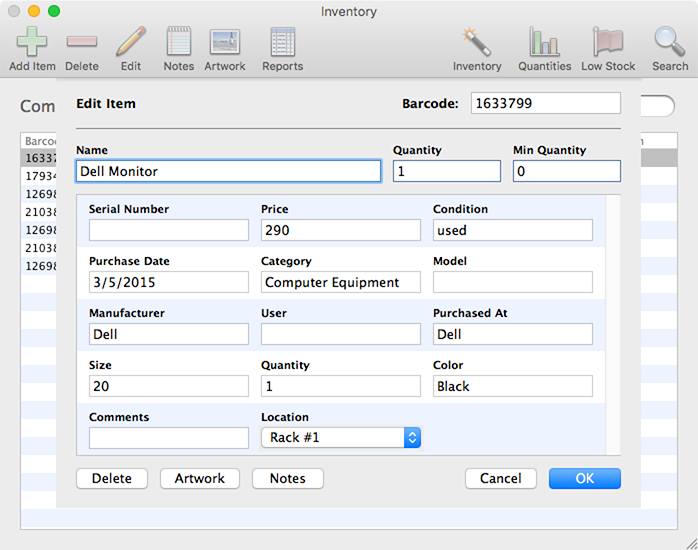The width and height of the screenshot is (698, 550).
Task: Confirm the edit with the OK button
Action: click(584, 478)
